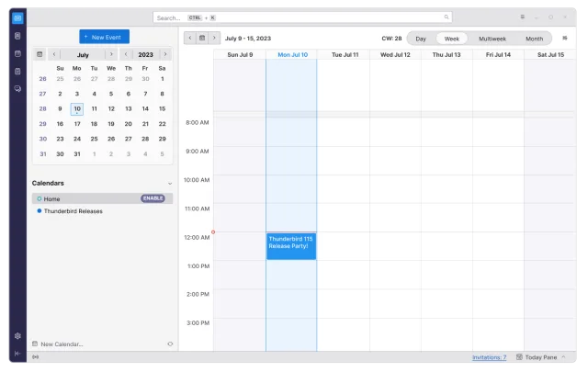
Task: Open calendar view display options icon
Action: [565, 38]
